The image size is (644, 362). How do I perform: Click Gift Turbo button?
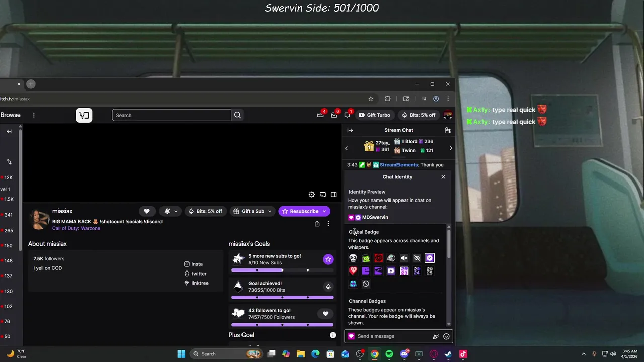(374, 115)
